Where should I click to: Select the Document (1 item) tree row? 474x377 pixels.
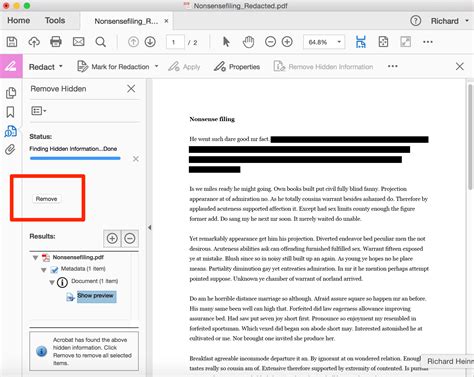coord(95,281)
